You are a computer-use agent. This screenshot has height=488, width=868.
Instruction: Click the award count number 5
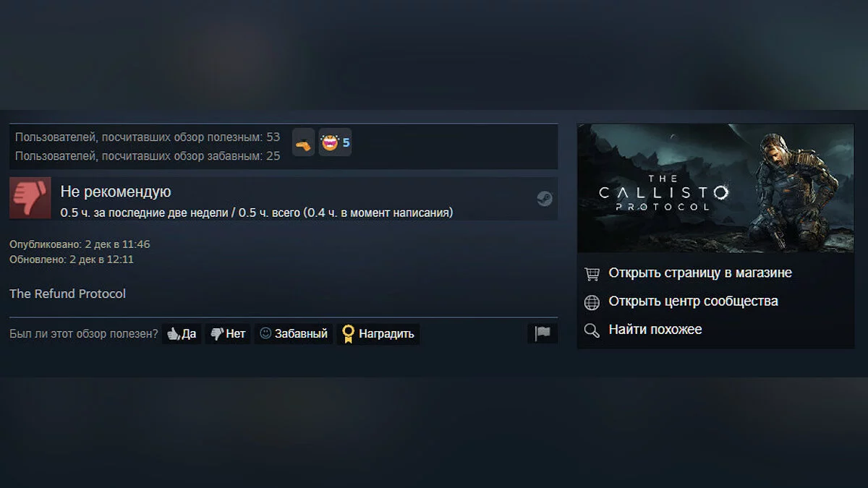click(346, 142)
